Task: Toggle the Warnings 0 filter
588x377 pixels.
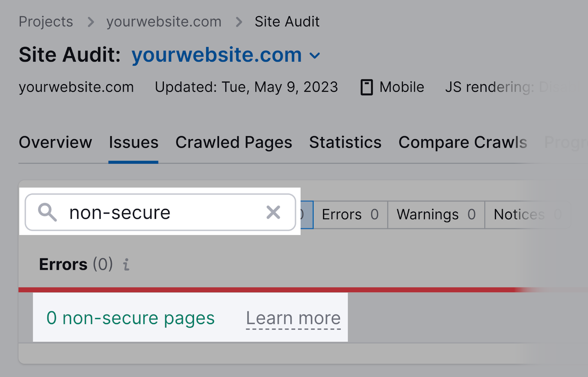Action: [x=435, y=214]
